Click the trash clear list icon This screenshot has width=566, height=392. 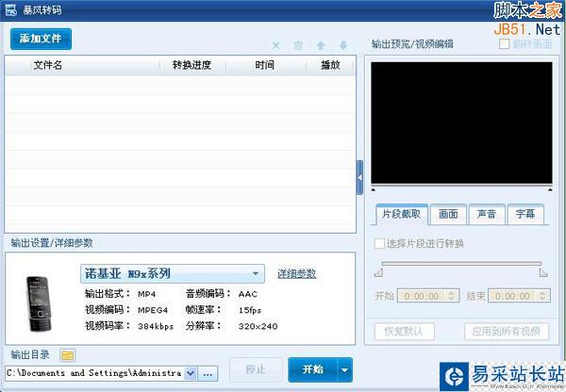[x=298, y=45]
